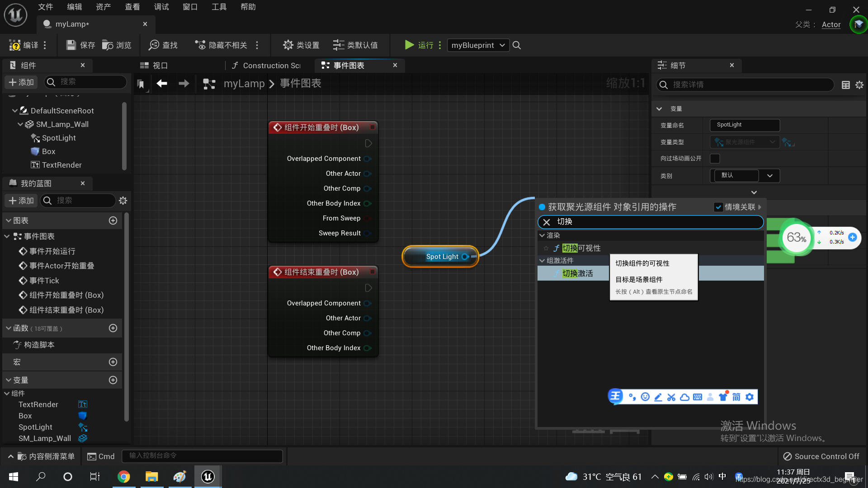The width and height of the screenshot is (868, 488).
Task: Click the Save floppy disk icon
Action: (x=71, y=45)
